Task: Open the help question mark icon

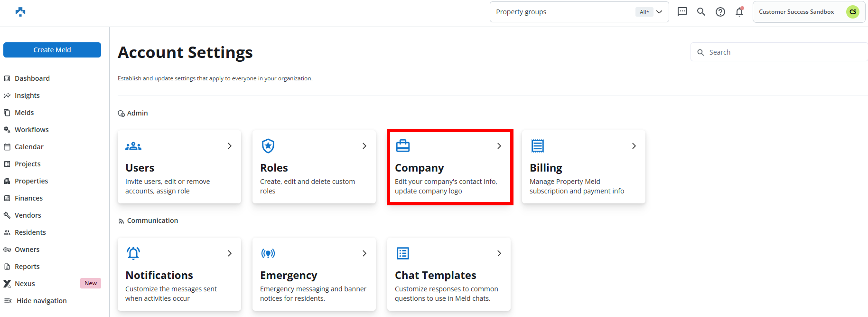Action: click(x=720, y=12)
